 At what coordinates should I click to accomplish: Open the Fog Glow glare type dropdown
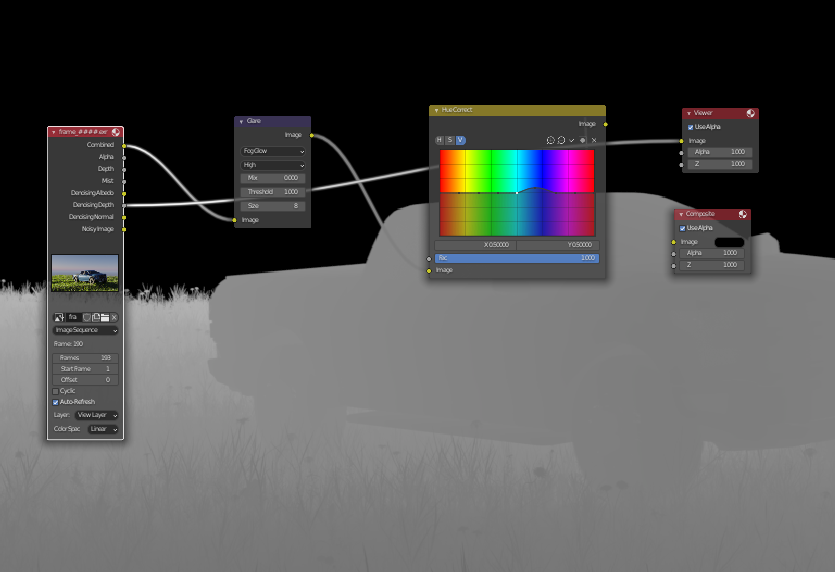pos(273,151)
